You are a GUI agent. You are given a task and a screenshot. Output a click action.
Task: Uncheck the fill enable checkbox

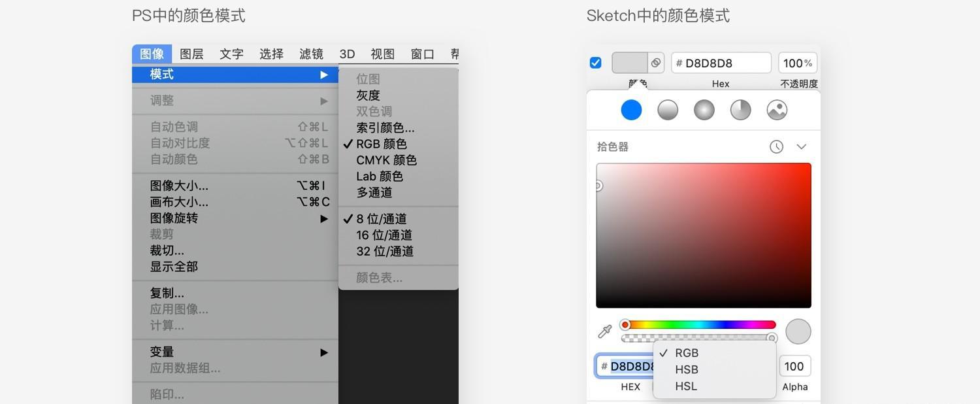pos(595,63)
